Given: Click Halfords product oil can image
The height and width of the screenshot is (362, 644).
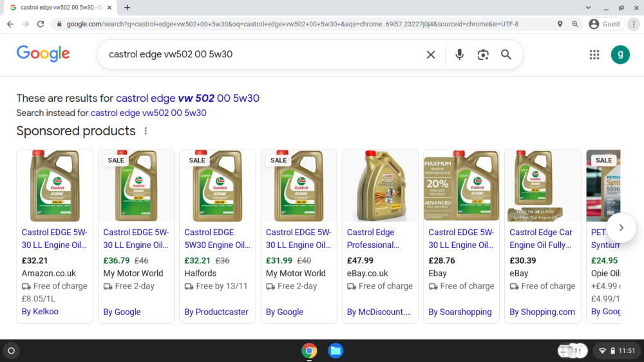Looking at the screenshot, I should [217, 186].
